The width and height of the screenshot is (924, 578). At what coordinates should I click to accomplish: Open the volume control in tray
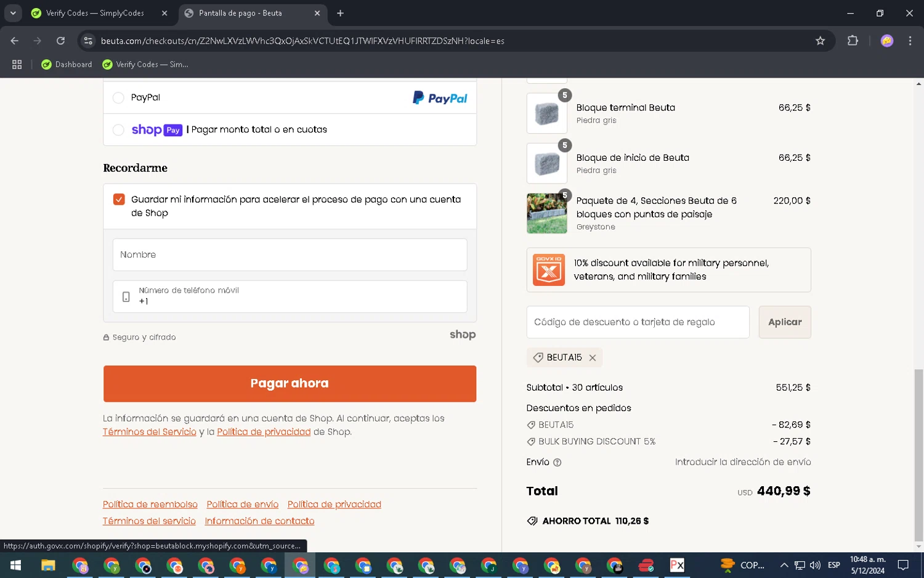click(x=815, y=565)
